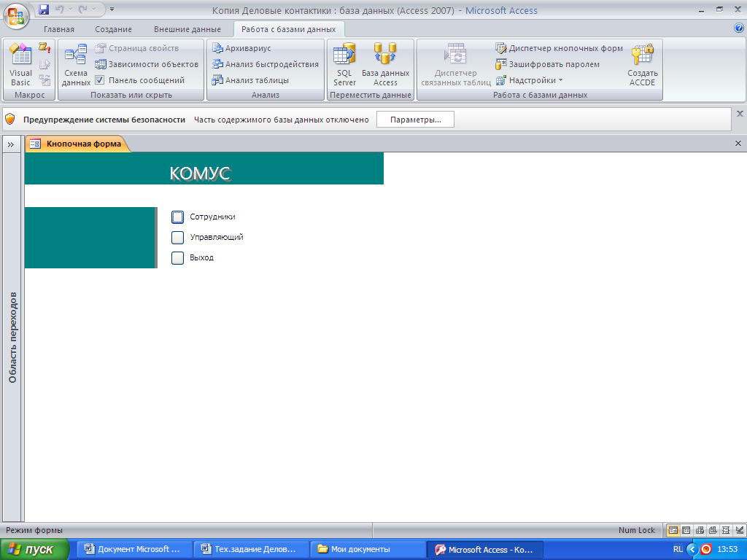
Task: Open Диспетчер связанных таблиц
Action: pos(455,65)
